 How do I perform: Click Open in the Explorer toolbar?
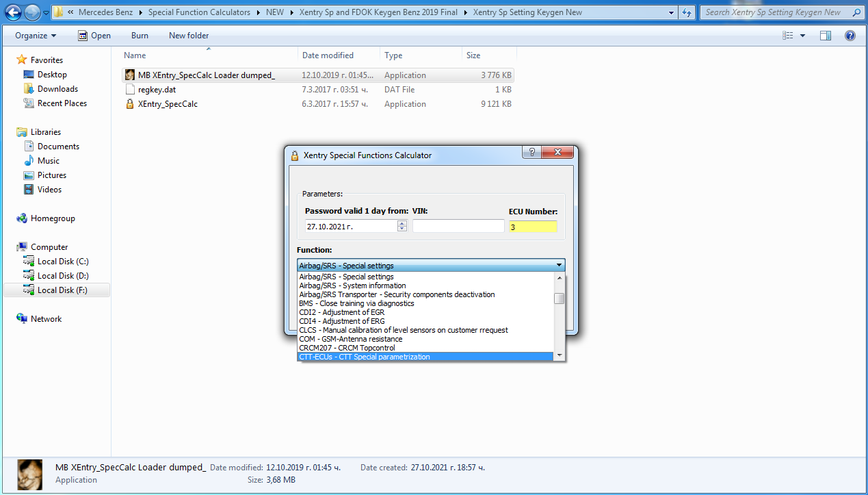(94, 36)
